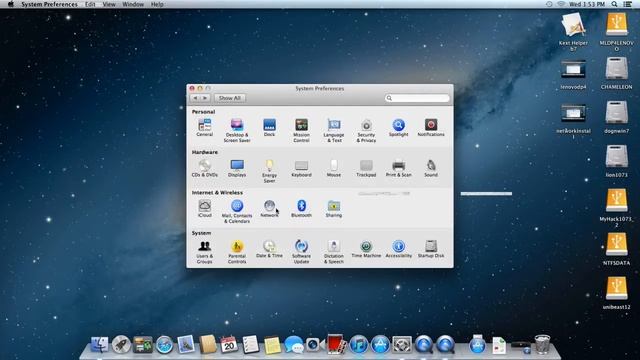
Task: Focus the System Preferences search field
Action: pos(417,98)
